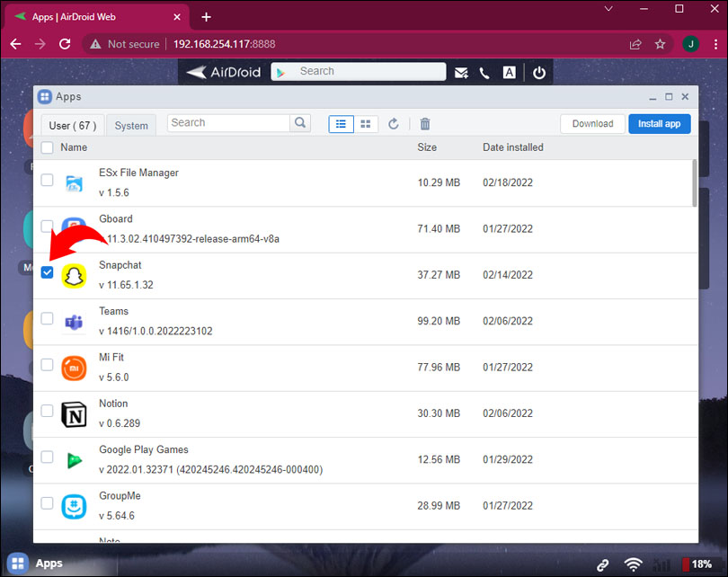Click the Wi-Fi status icon in bottom bar

(x=633, y=564)
